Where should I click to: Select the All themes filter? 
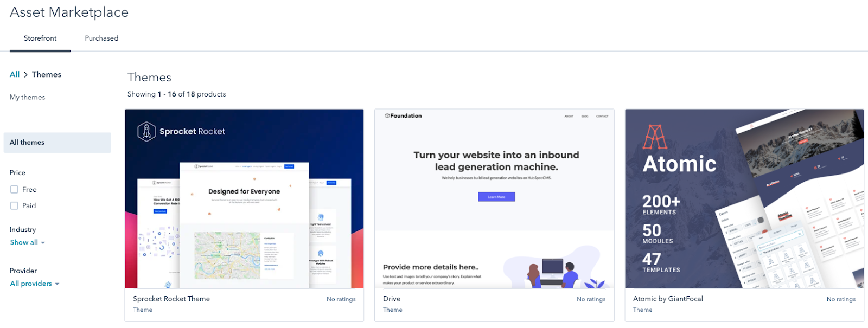point(58,143)
